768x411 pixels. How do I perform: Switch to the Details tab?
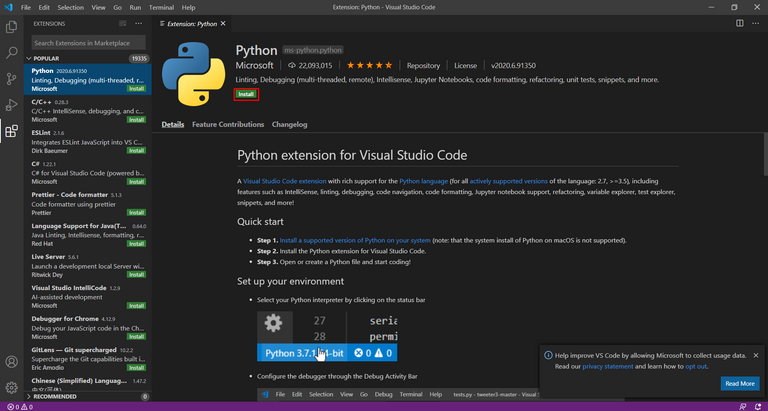click(x=173, y=124)
